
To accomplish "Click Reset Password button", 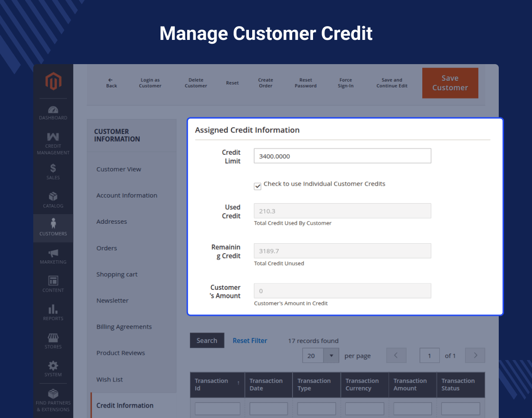I will [x=305, y=83].
